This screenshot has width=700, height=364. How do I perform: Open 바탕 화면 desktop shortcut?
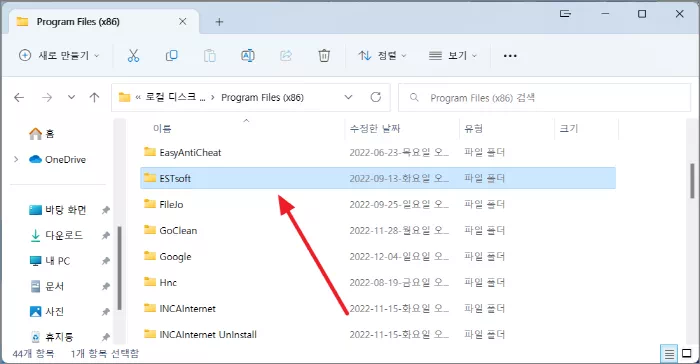click(x=58, y=210)
